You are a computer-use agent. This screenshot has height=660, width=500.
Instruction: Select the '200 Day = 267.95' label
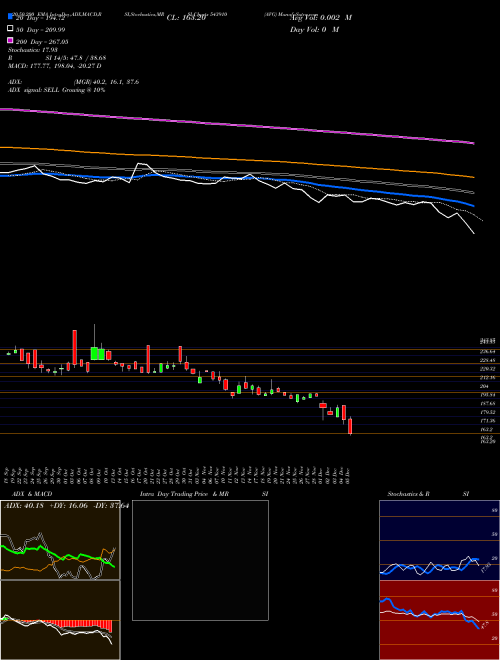pos(42,42)
